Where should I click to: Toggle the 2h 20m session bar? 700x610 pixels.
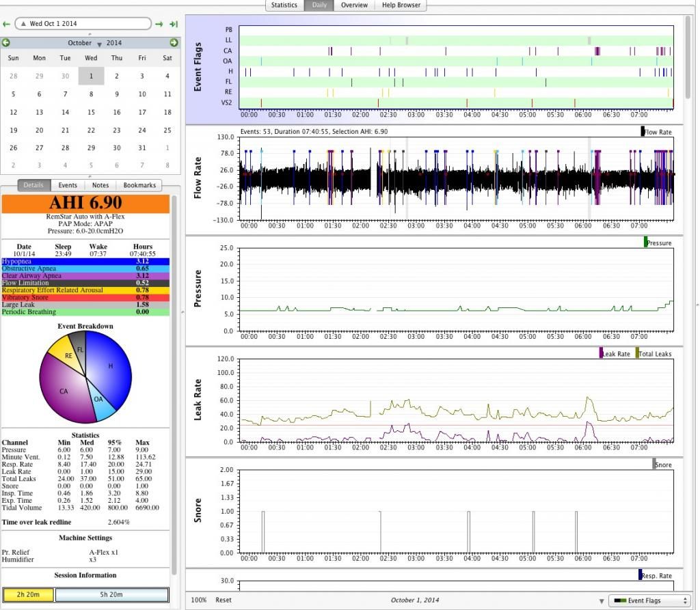(28, 595)
